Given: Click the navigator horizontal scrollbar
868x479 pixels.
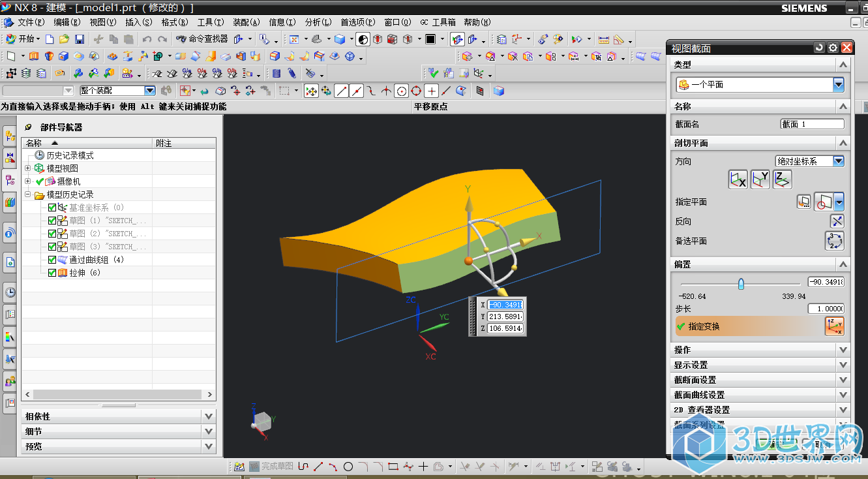Looking at the screenshot, I should click(119, 395).
